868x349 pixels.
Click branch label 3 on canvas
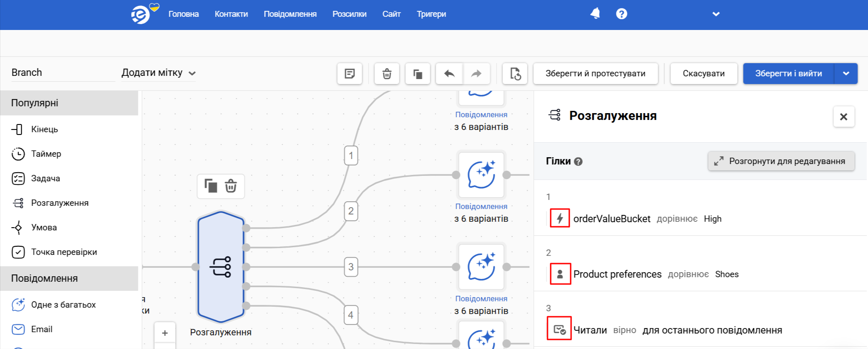tap(351, 267)
